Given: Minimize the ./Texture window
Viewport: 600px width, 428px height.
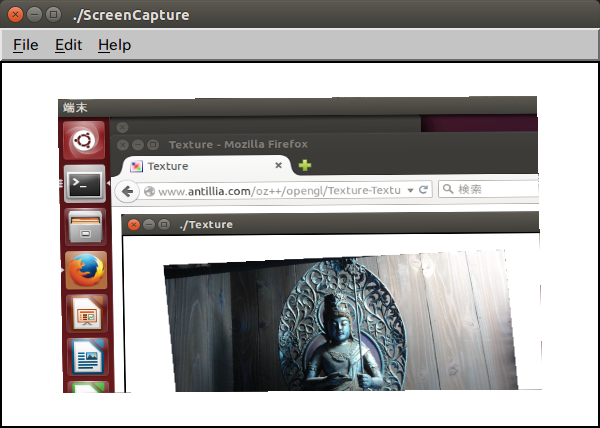Looking at the screenshot, I should (148, 225).
